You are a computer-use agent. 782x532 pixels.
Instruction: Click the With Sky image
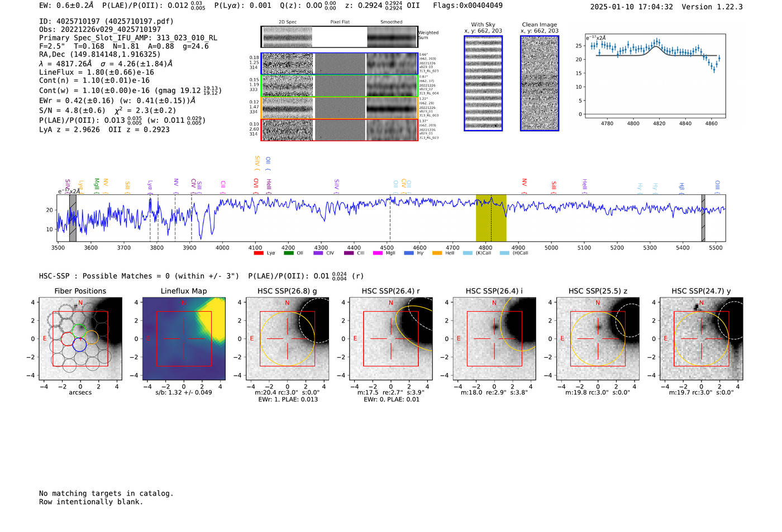[x=483, y=83]
